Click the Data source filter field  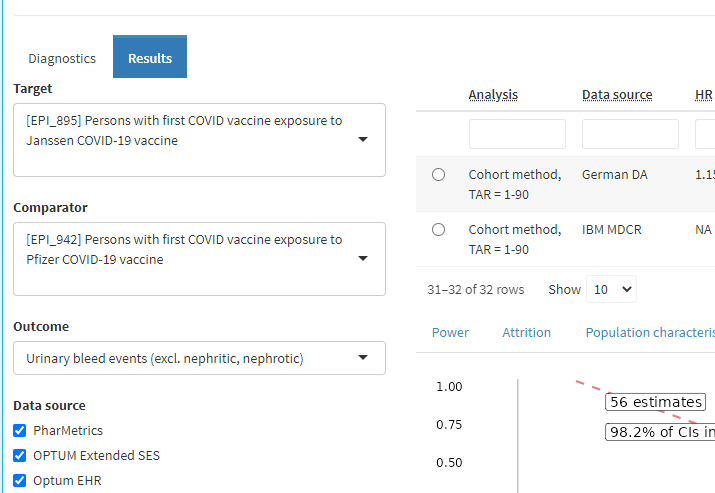(x=630, y=134)
